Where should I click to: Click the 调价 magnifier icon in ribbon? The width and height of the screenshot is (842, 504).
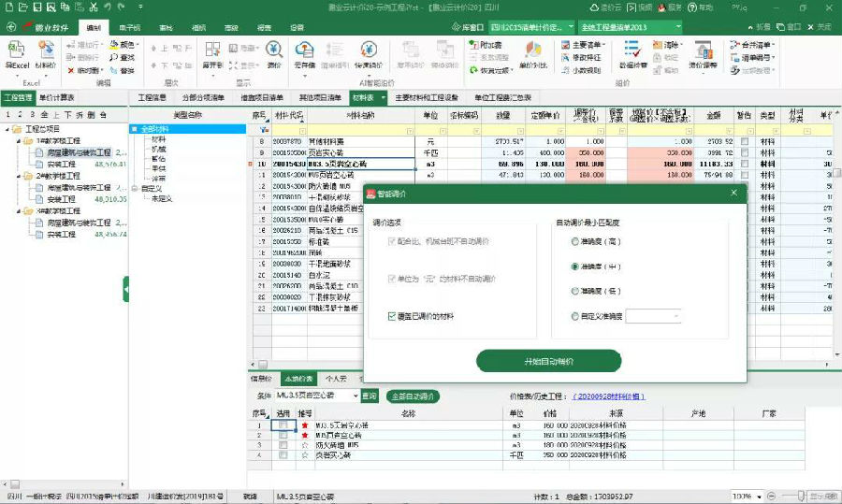click(274, 54)
